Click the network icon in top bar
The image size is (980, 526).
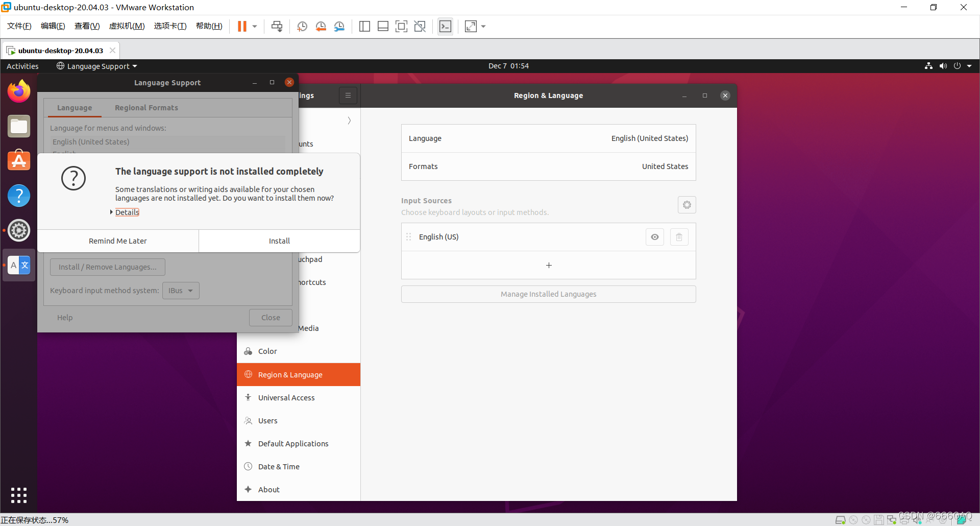pyautogui.click(x=928, y=66)
